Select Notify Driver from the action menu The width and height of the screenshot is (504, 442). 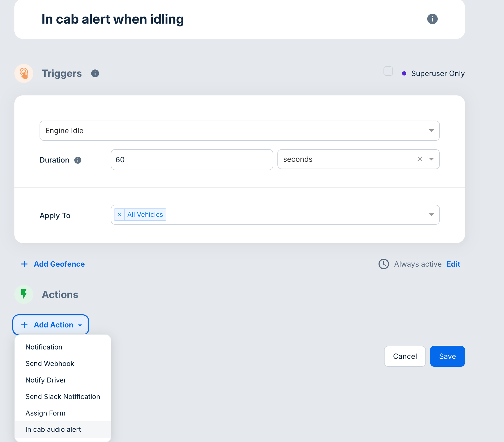46,380
